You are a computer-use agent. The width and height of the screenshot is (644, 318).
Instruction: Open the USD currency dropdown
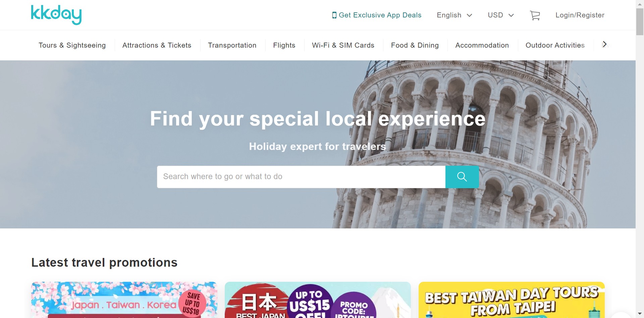500,15
